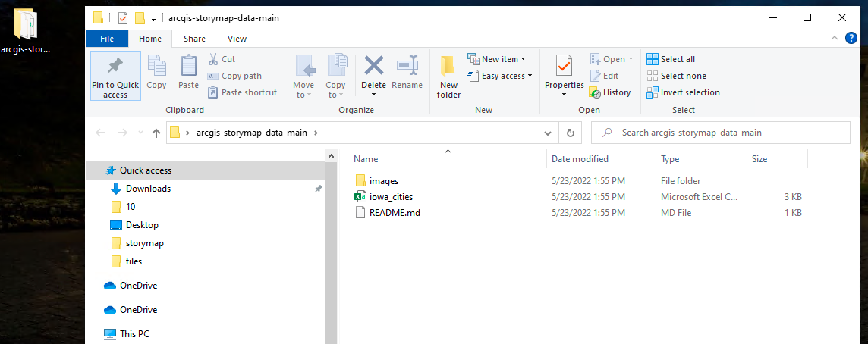
Task: Click Edit in the Open group
Action: coord(604,76)
